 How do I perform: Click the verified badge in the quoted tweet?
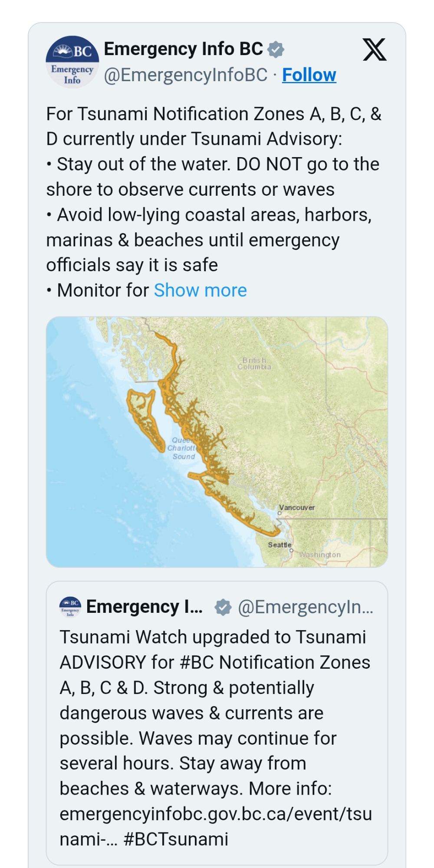[223, 607]
